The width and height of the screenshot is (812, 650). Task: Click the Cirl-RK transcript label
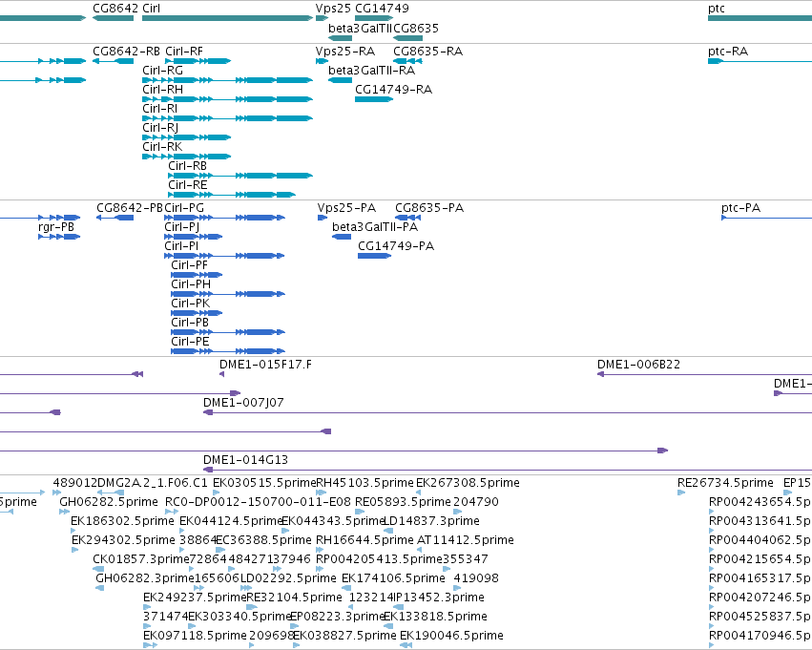[162, 147]
